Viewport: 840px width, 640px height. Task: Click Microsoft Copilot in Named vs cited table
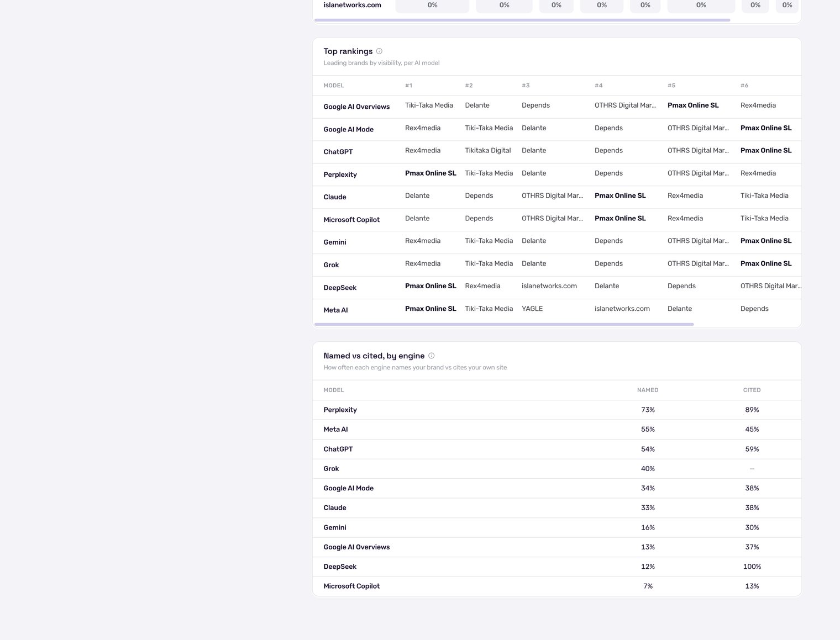point(351,586)
